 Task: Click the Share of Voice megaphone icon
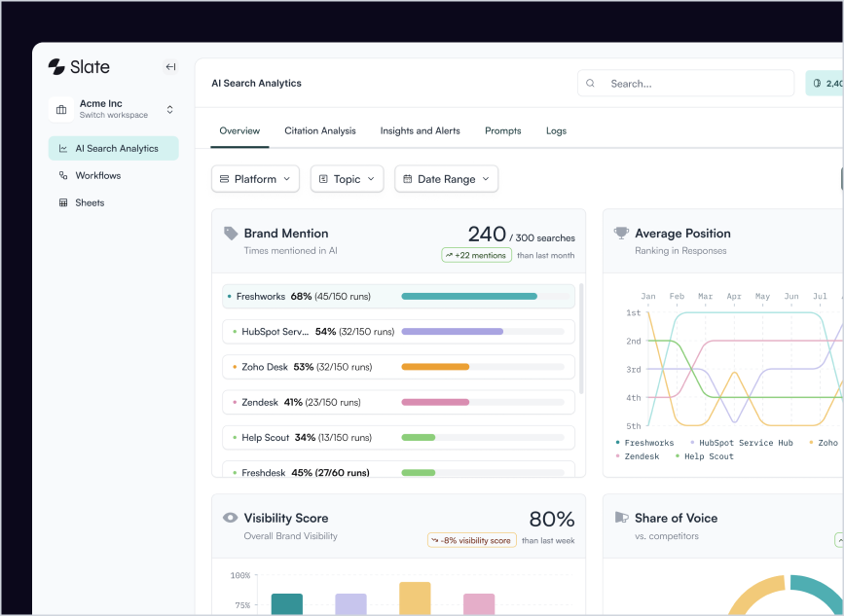621,518
